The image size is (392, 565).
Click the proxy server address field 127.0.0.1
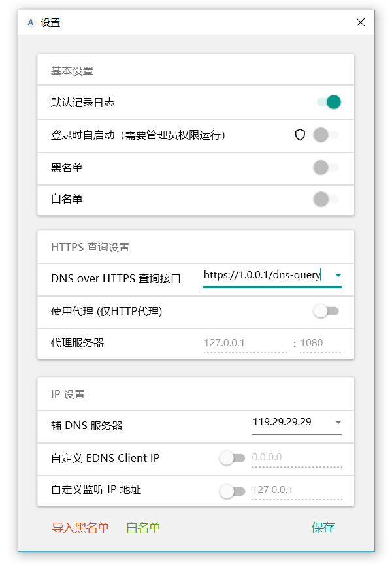246,343
